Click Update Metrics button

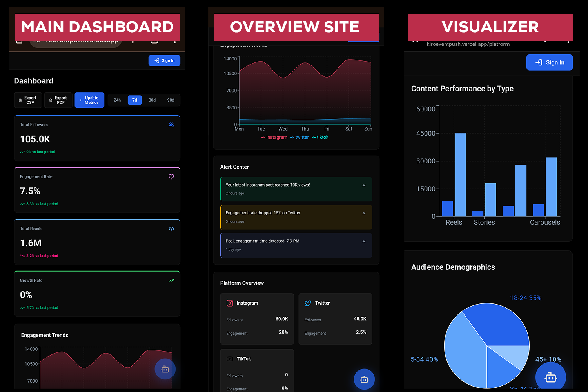(89, 100)
